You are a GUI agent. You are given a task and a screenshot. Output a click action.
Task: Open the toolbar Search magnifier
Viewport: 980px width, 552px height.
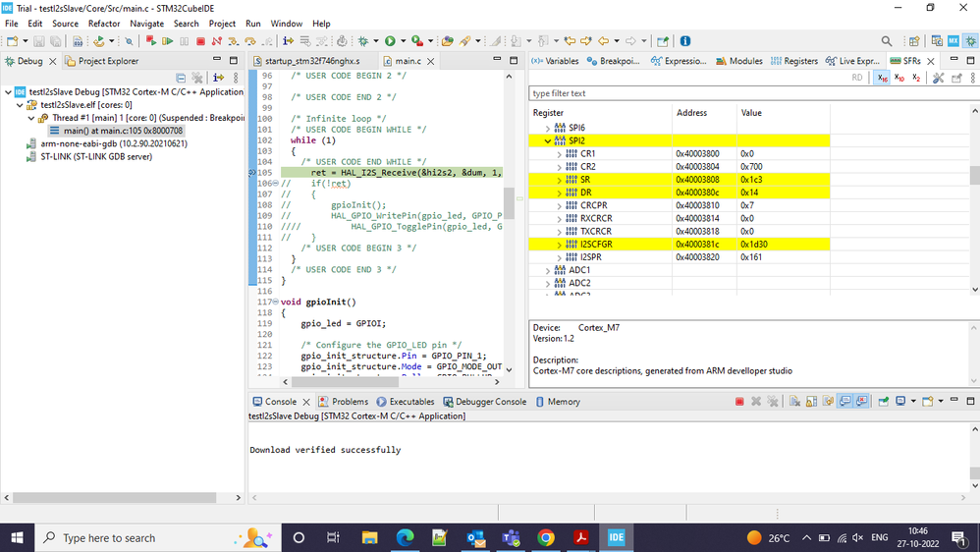887,41
